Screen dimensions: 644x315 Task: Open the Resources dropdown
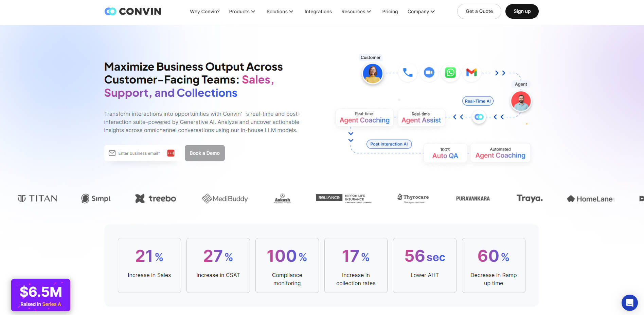click(356, 12)
